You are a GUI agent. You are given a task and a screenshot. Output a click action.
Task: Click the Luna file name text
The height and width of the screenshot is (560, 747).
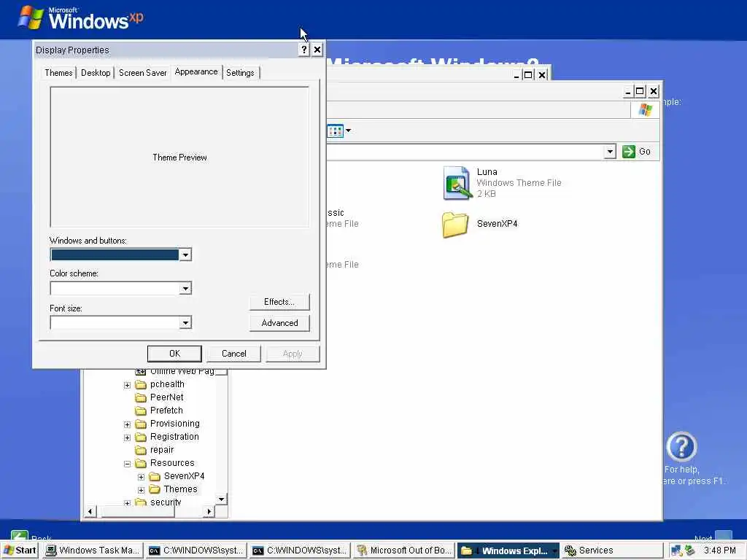[x=487, y=172]
